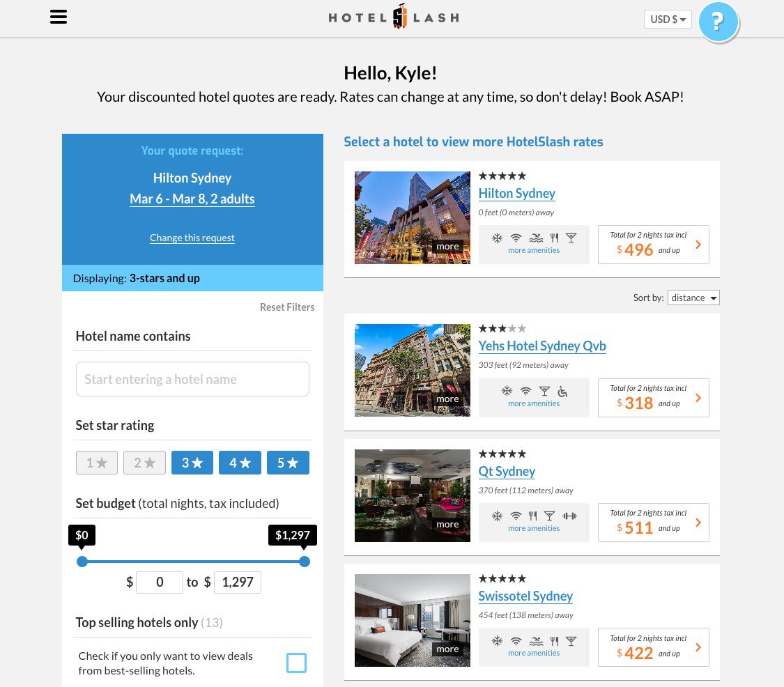Check the best-selling hotels only checkbox

tap(296, 663)
